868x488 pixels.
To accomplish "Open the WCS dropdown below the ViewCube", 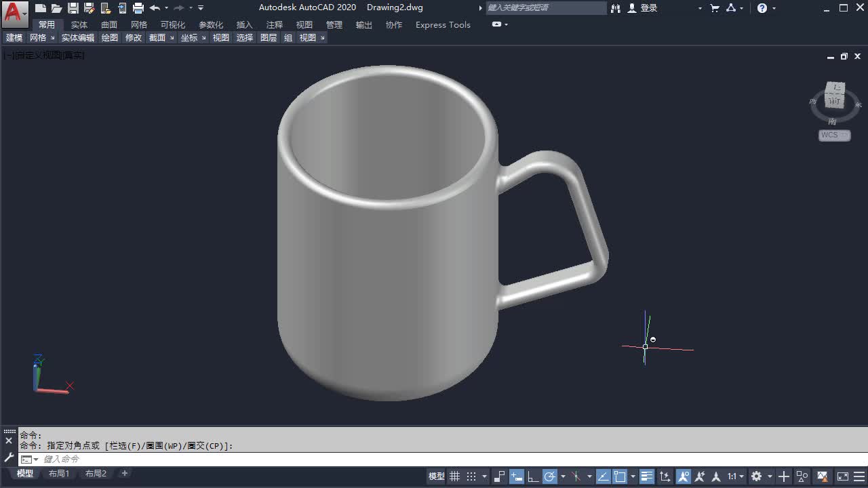I will pos(833,135).
